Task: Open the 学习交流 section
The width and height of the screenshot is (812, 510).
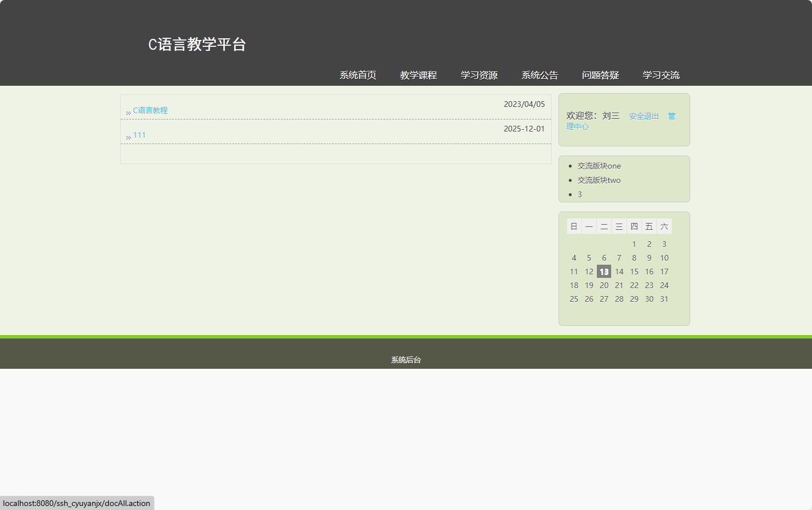Action: tap(661, 74)
